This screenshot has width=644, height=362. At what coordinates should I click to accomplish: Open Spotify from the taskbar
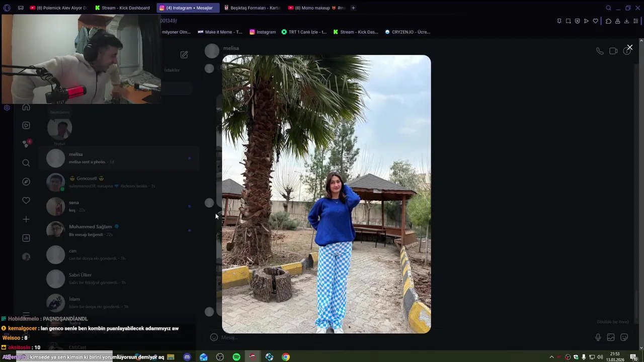[236, 357]
